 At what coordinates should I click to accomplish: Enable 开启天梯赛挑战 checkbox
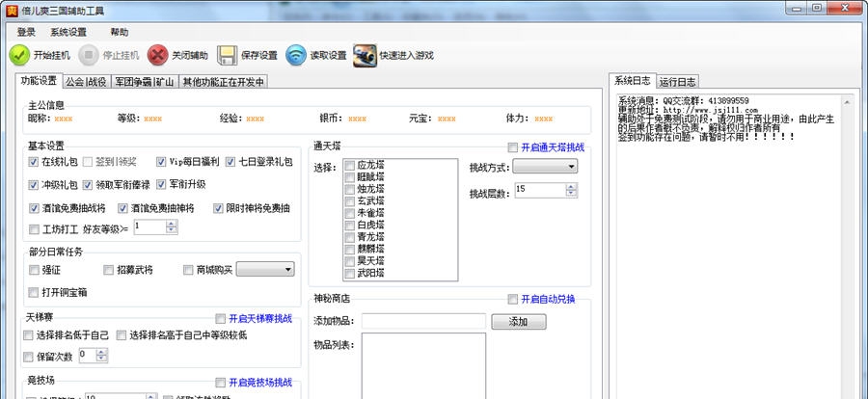220,319
